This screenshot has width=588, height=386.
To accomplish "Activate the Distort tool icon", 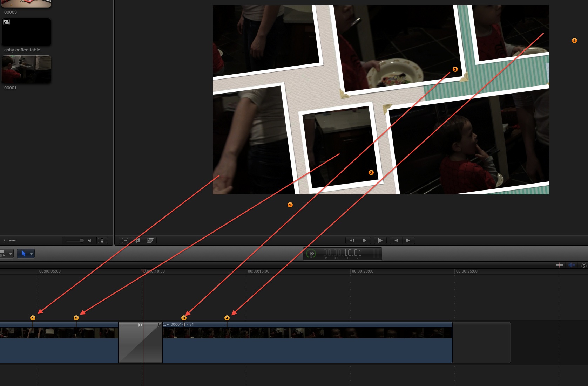I will 150,240.
